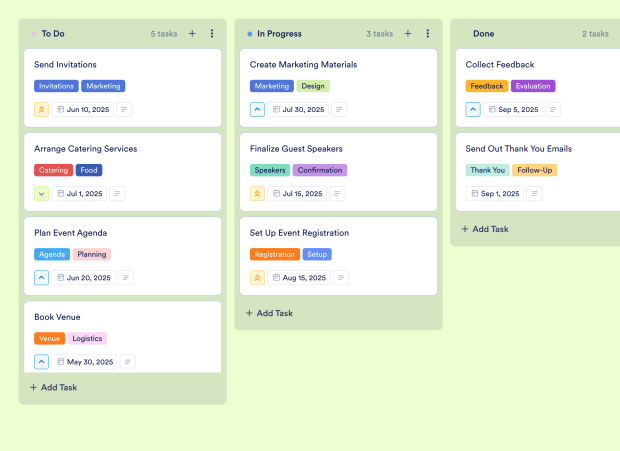Image resolution: width=620 pixels, height=451 pixels.
Task: Expand priority chevron on Create Marketing Materials
Action: (258, 110)
